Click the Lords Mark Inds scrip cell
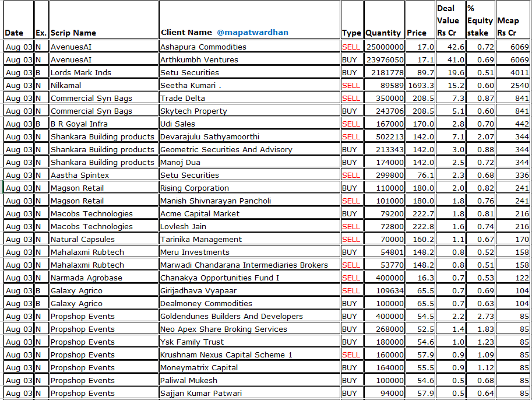532x400 pixels. pyautogui.click(x=104, y=72)
